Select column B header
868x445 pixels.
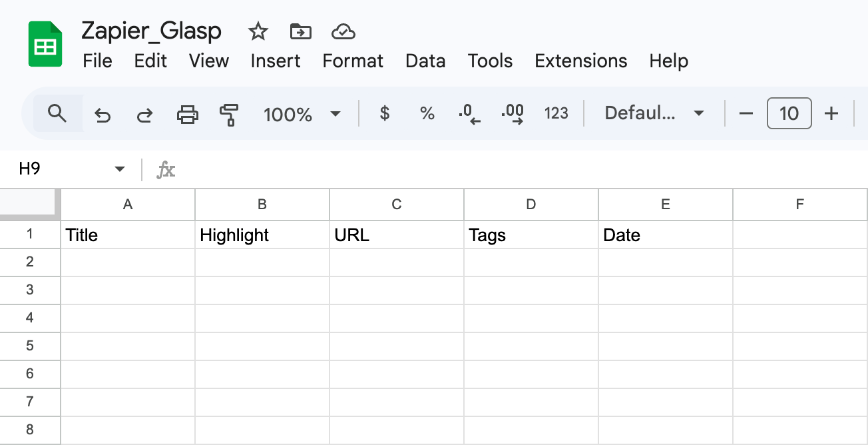point(262,205)
